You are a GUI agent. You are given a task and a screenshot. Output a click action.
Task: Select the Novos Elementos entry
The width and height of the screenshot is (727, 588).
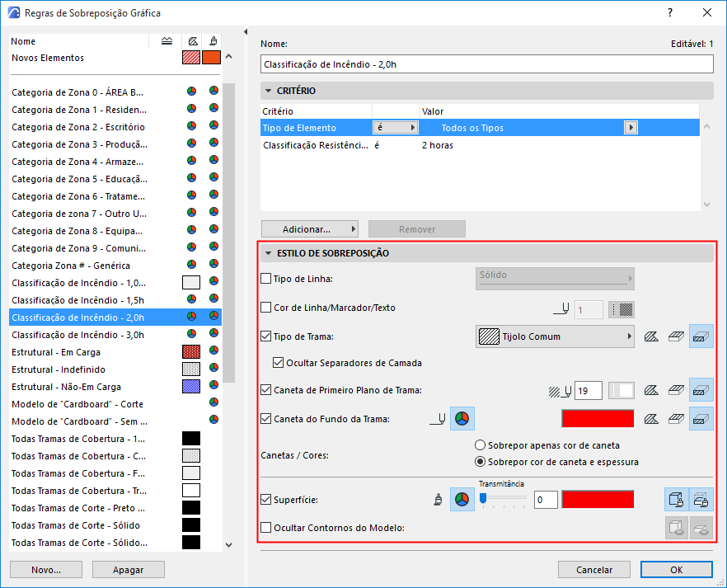115,58
